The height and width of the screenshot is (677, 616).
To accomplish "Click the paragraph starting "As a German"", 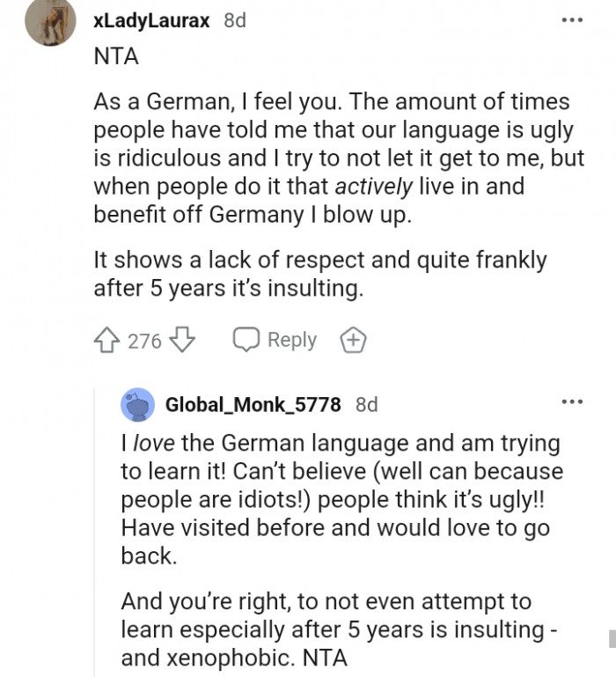I will coord(333,158).
